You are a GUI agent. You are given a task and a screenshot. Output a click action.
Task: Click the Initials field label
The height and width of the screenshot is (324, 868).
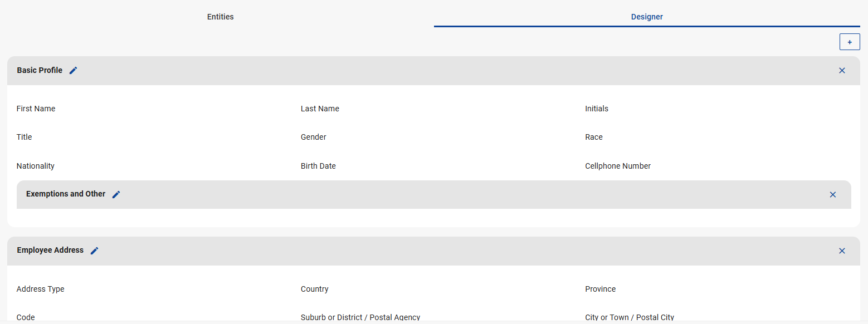click(597, 109)
